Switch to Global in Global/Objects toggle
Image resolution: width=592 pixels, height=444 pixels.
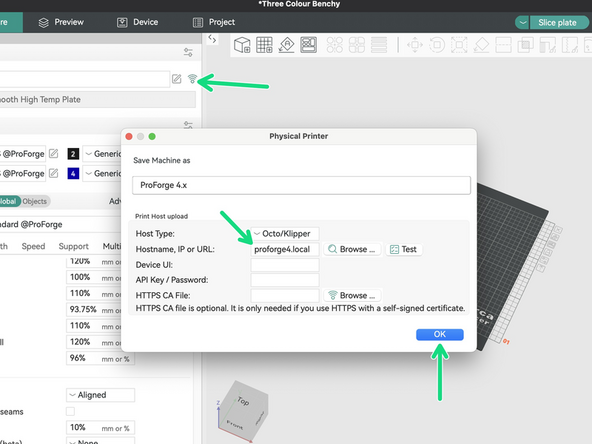click(x=8, y=201)
